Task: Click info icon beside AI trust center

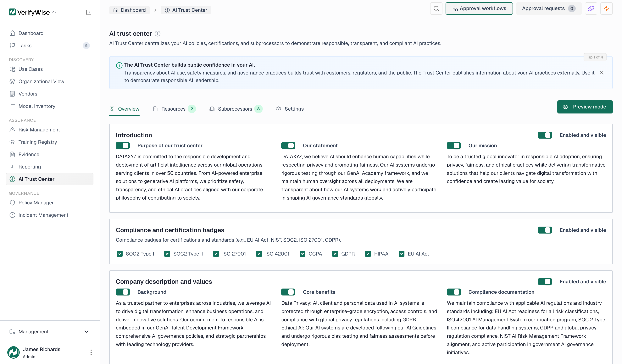Action: coord(158,34)
